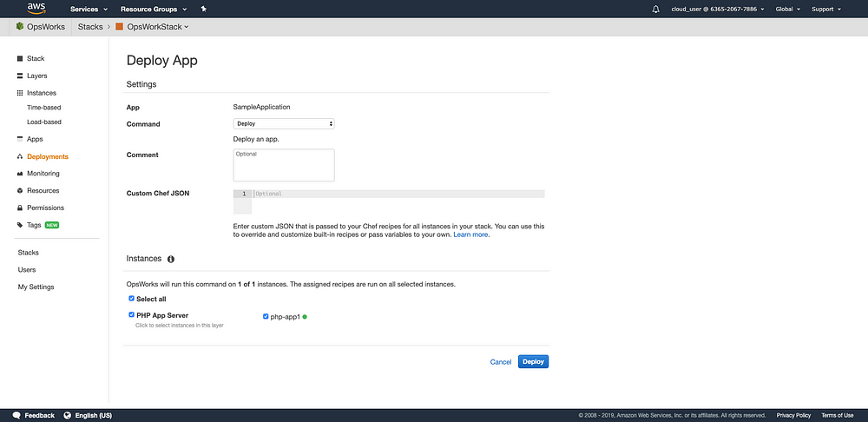Click the Feedback speech bubble icon
Viewport: 868px width, 422px height.
click(16, 415)
